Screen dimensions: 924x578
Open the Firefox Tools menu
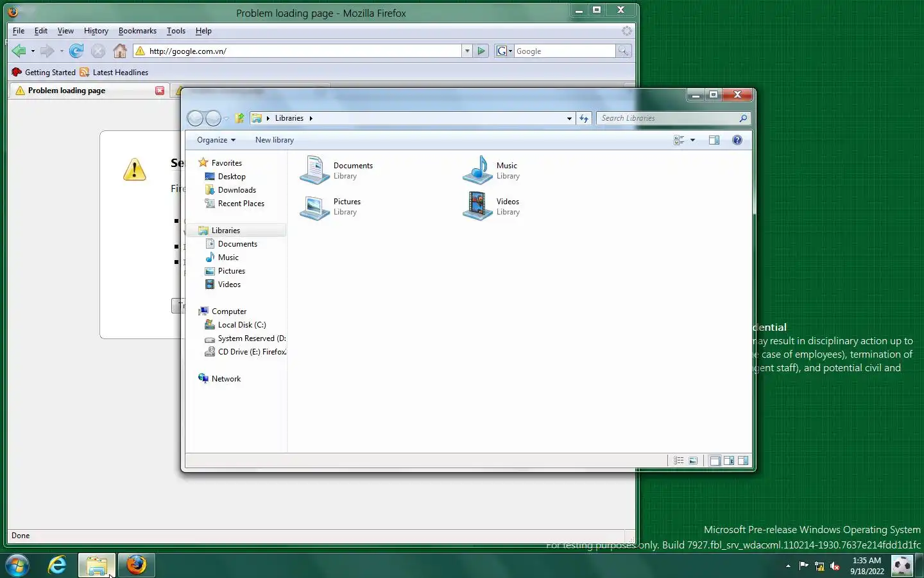pyautogui.click(x=176, y=31)
